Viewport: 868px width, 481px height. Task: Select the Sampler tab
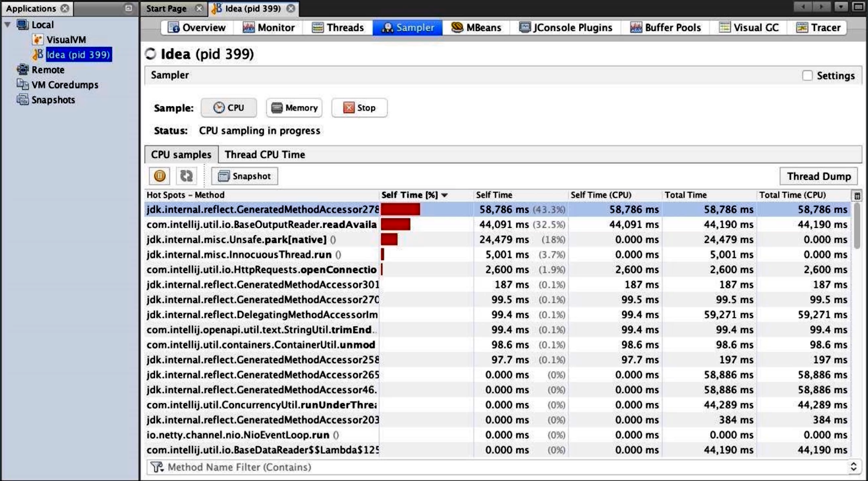click(408, 28)
